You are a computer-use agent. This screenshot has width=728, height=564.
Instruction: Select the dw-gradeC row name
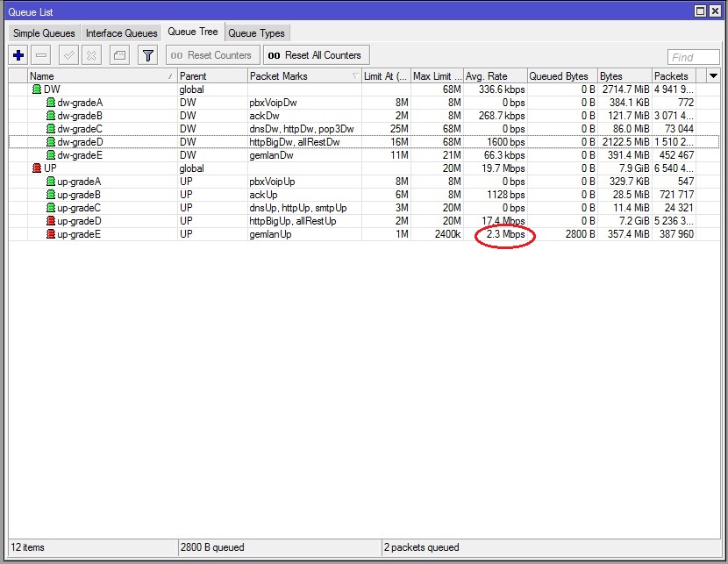click(x=80, y=129)
